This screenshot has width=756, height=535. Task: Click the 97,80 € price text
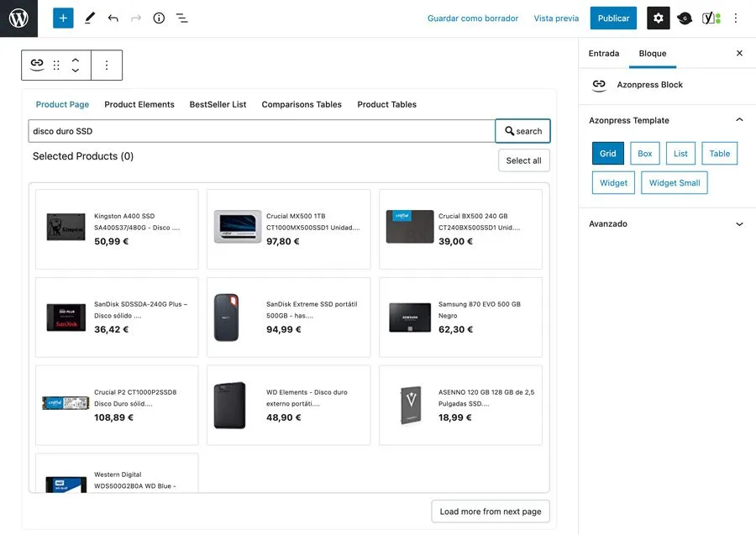(282, 242)
